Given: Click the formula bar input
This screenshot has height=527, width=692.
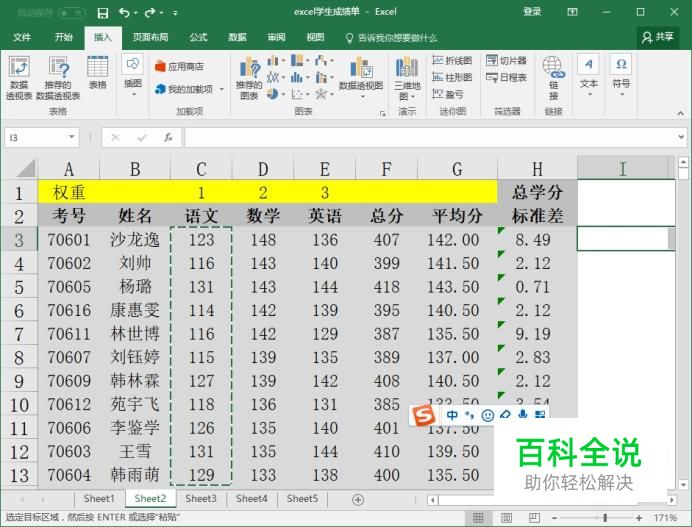Looking at the screenshot, I should pos(430,137).
